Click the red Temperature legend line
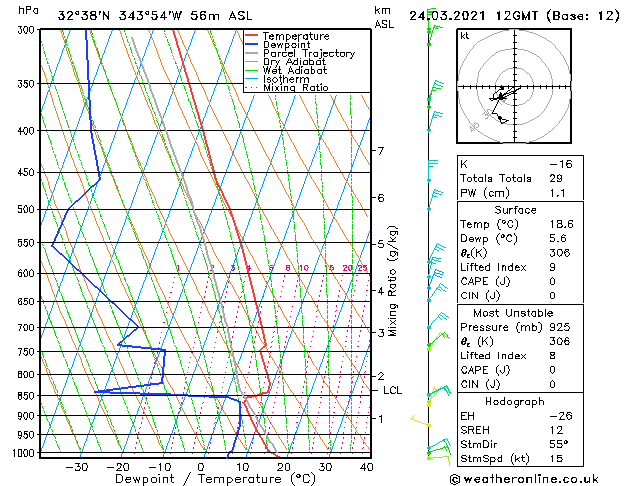629x486 pixels. click(251, 36)
